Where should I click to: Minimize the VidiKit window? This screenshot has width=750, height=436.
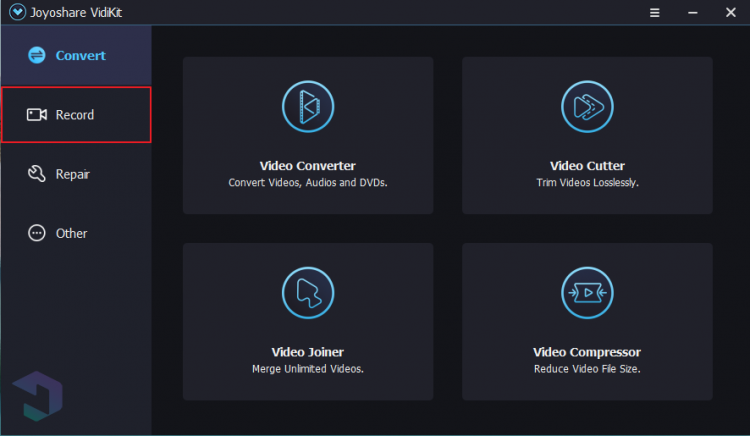tap(693, 12)
